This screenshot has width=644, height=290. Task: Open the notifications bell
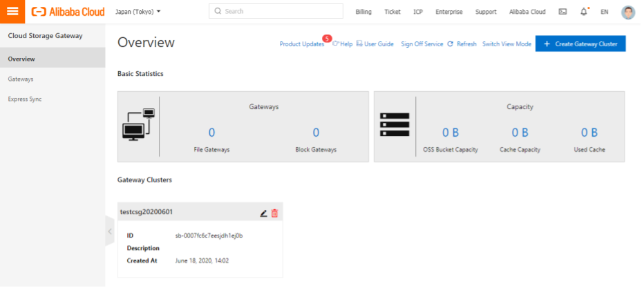[584, 12]
